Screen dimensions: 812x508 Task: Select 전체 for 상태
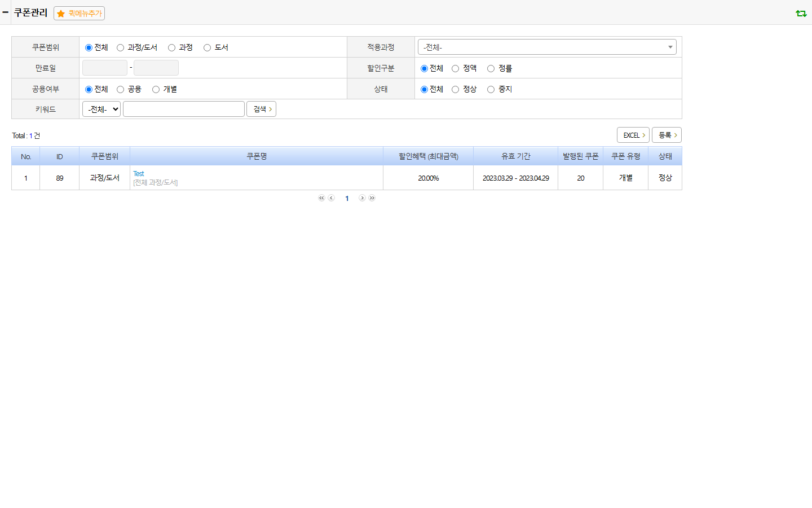424,89
